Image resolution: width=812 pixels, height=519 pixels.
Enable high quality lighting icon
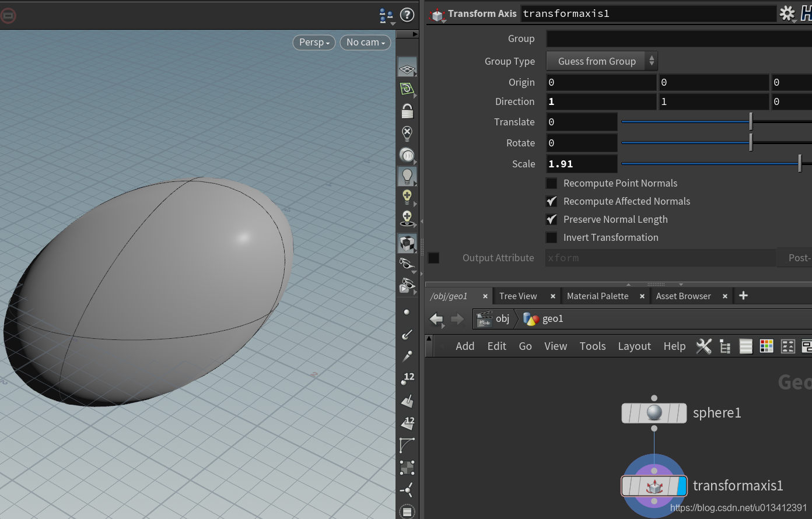coord(407,197)
